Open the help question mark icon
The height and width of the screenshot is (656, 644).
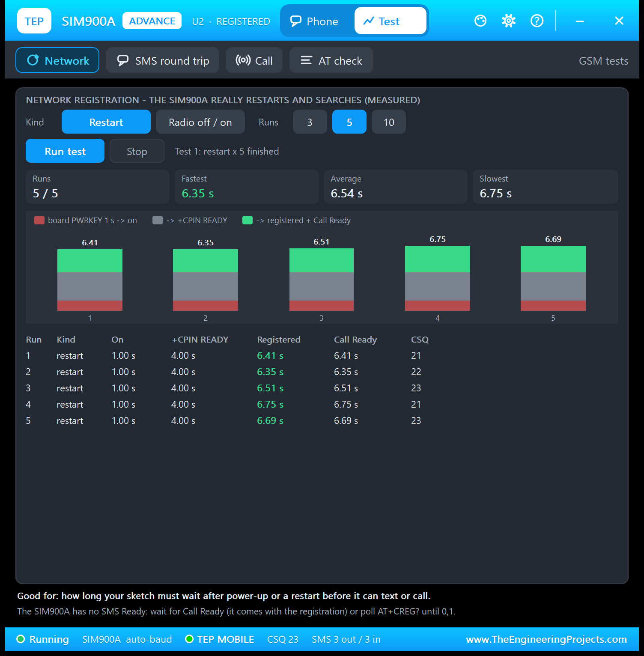pos(537,21)
